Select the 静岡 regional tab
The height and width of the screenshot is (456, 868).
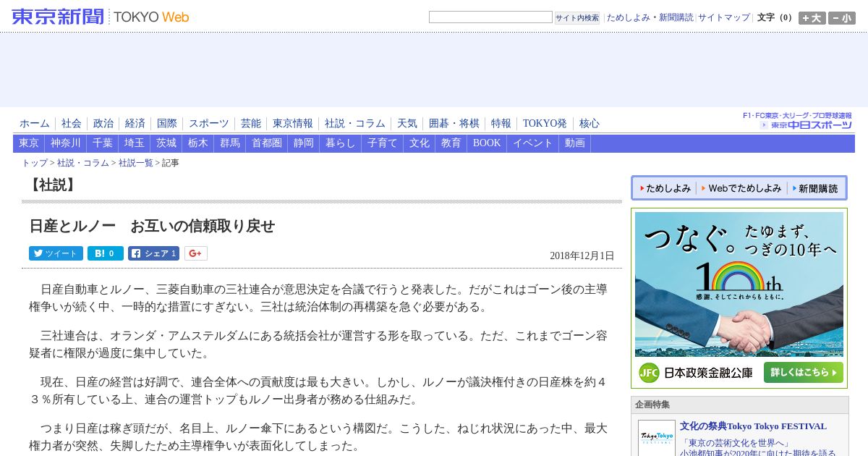click(x=304, y=143)
